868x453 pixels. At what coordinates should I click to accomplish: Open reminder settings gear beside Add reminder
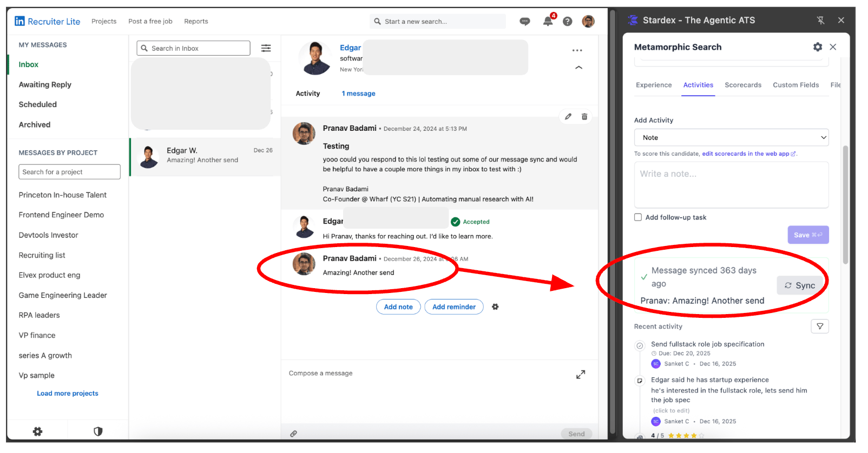point(495,307)
